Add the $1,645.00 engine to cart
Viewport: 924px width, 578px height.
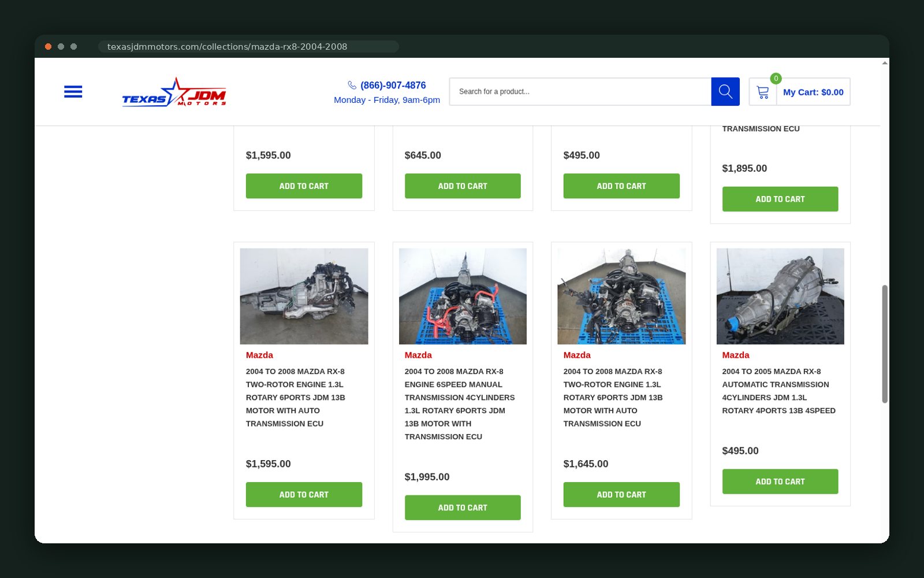(x=621, y=494)
